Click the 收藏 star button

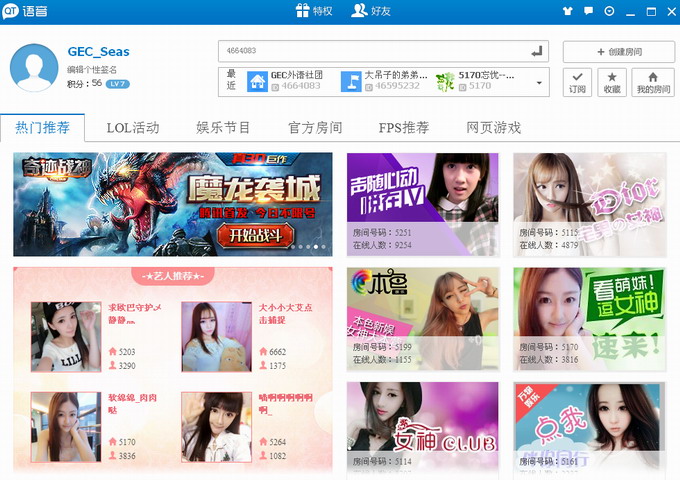click(611, 82)
